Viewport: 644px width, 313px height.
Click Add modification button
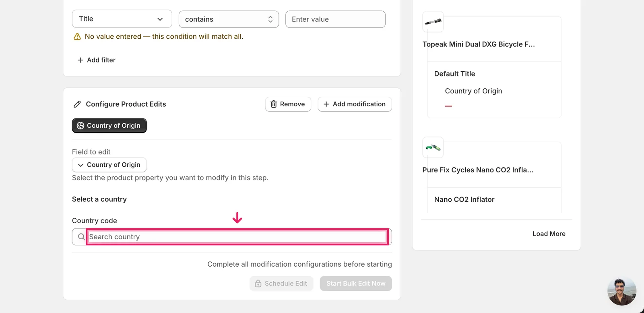355,104
